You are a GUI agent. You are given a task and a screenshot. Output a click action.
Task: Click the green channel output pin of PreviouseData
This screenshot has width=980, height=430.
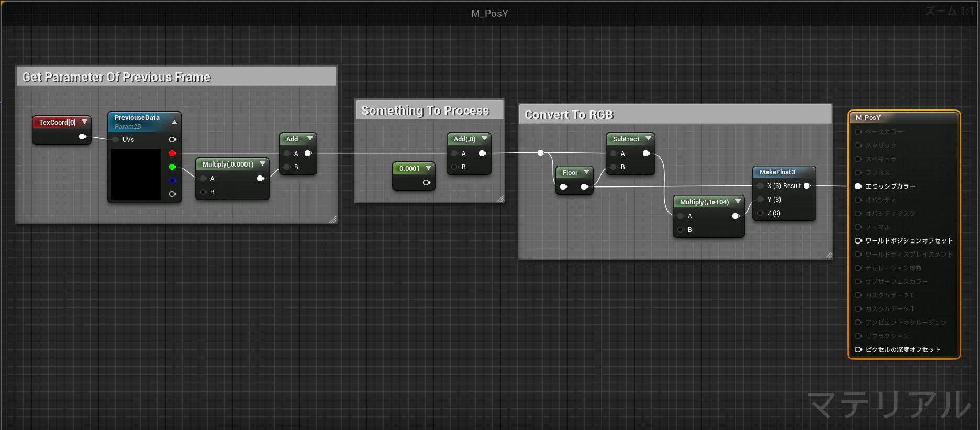172,167
